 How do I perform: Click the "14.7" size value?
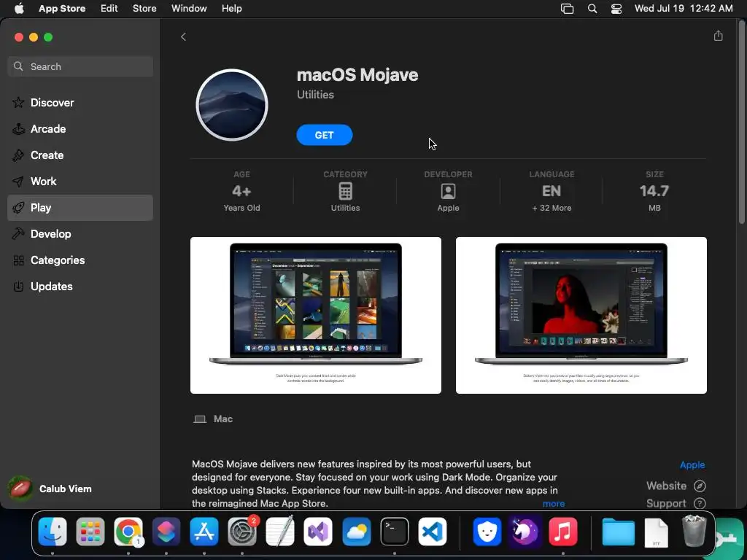coord(654,191)
